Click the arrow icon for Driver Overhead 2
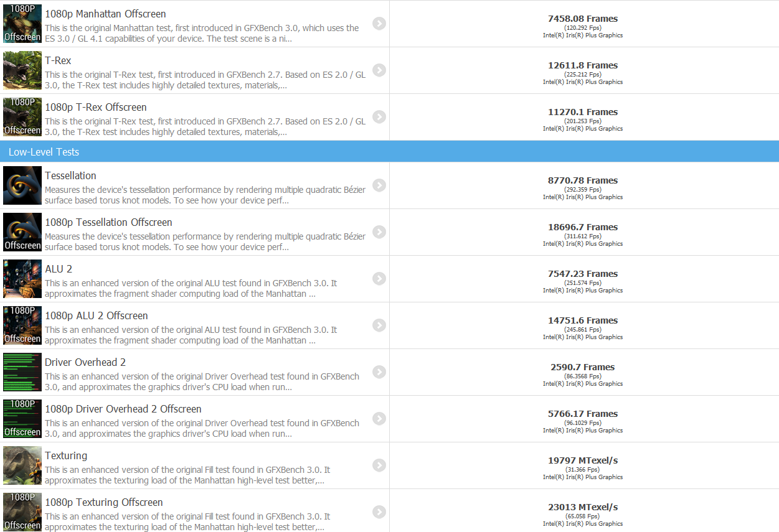Screen dimensions: 779x532 point(379,372)
